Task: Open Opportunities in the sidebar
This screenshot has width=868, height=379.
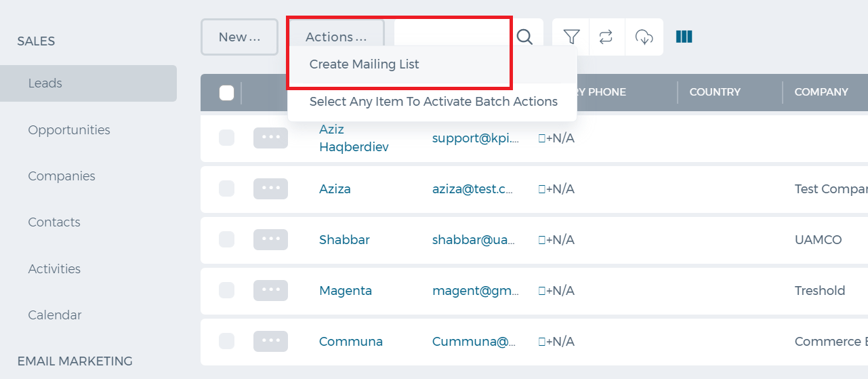Action: click(x=69, y=129)
